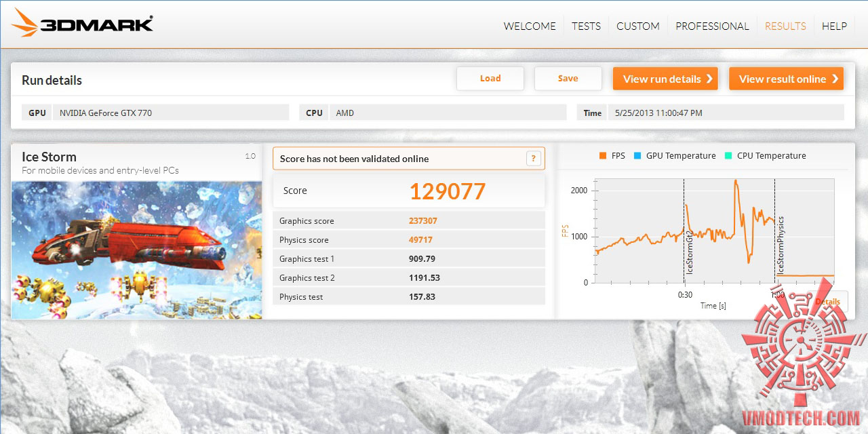Click the Run details heading

point(52,80)
